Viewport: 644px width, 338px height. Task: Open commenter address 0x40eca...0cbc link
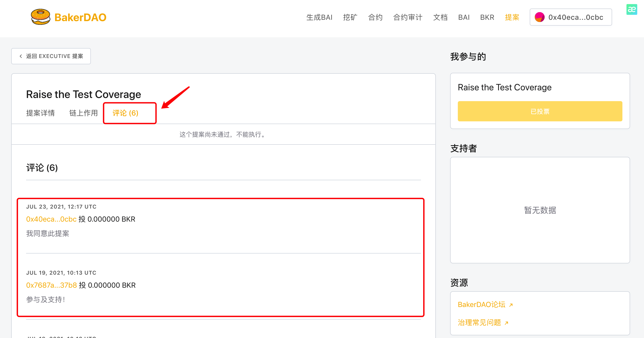(x=51, y=219)
